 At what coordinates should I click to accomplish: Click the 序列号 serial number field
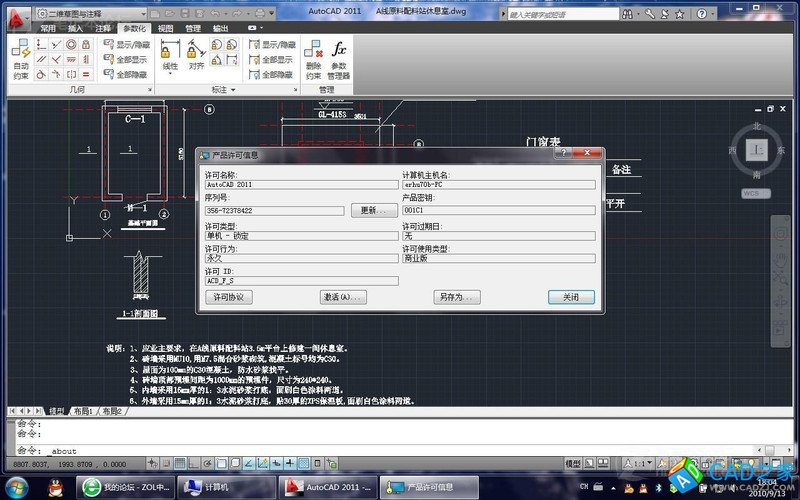click(274, 210)
